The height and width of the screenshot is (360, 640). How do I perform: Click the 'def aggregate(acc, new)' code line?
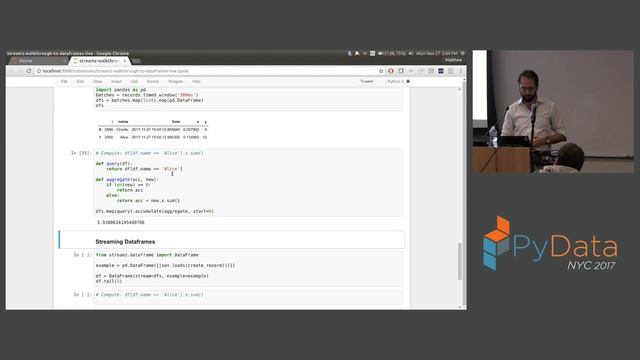127,180
